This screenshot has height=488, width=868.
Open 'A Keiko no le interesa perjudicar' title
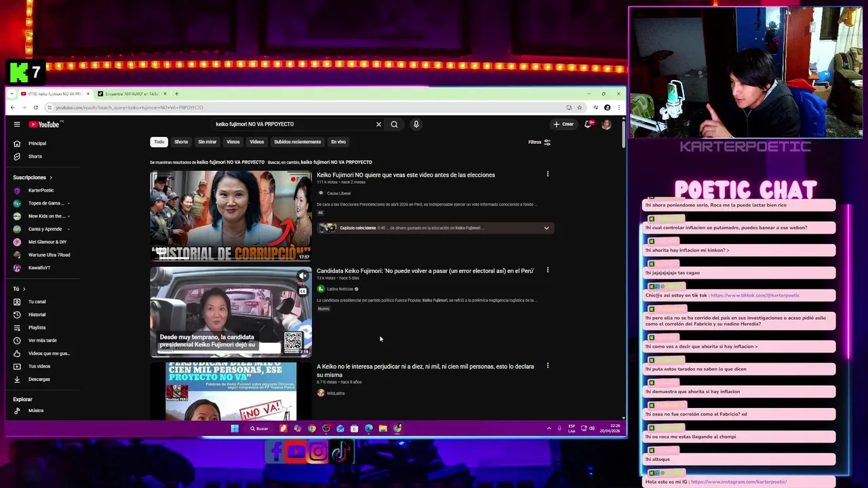pos(425,371)
